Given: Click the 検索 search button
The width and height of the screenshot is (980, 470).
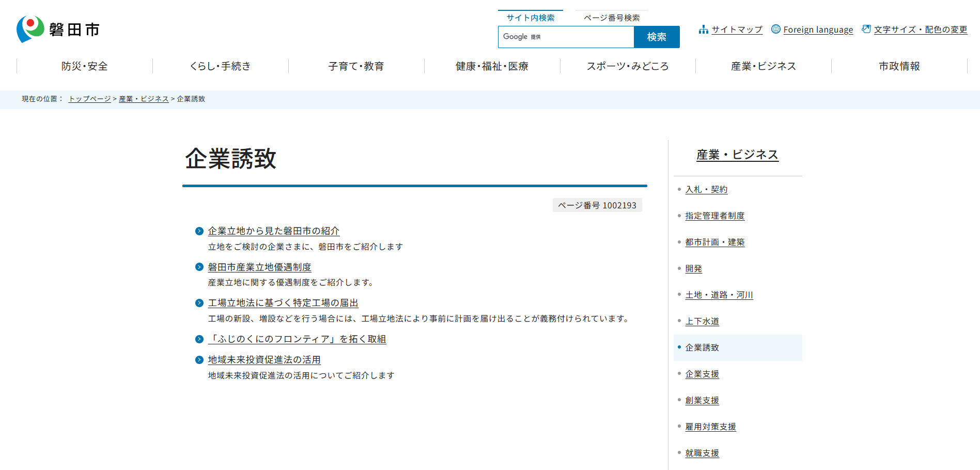Looking at the screenshot, I should 657,37.
